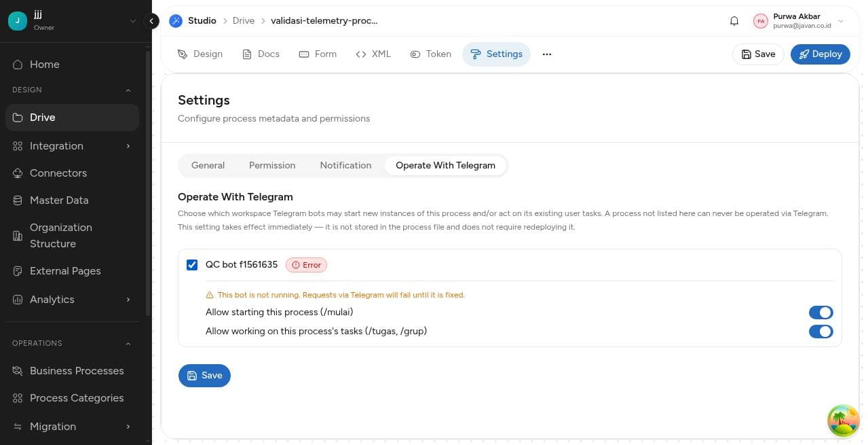
Task: Switch to the Design tab
Action: pyautogui.click(x=200, y=54)
